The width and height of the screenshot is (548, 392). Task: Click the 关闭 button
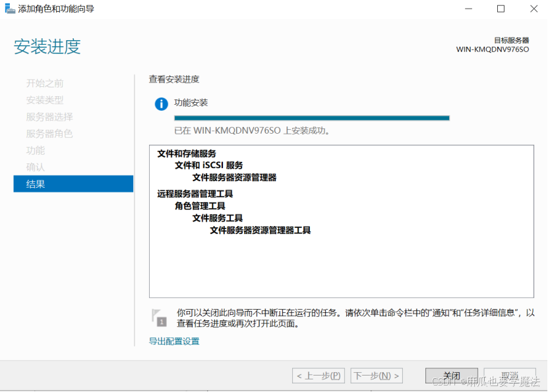(451, 376)
